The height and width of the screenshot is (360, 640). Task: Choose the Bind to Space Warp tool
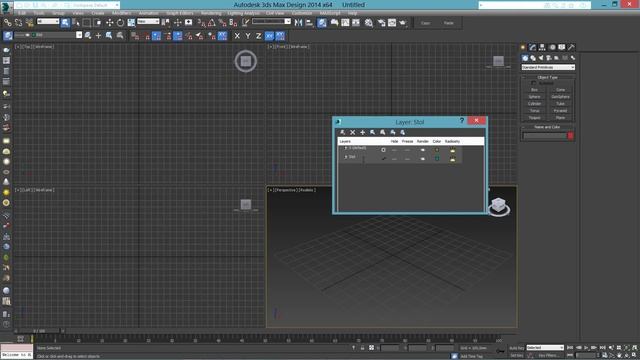(x=29, y=23)
